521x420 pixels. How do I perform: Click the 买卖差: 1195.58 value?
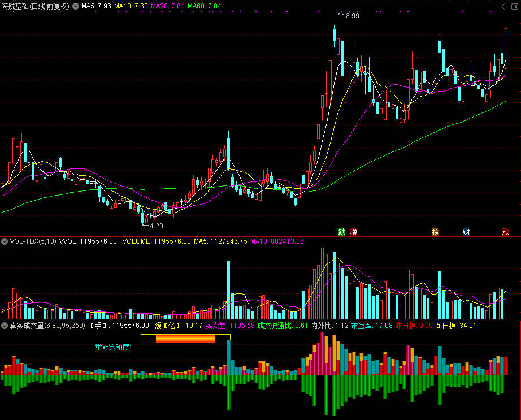pyautogui.click(x=230, y=326)
